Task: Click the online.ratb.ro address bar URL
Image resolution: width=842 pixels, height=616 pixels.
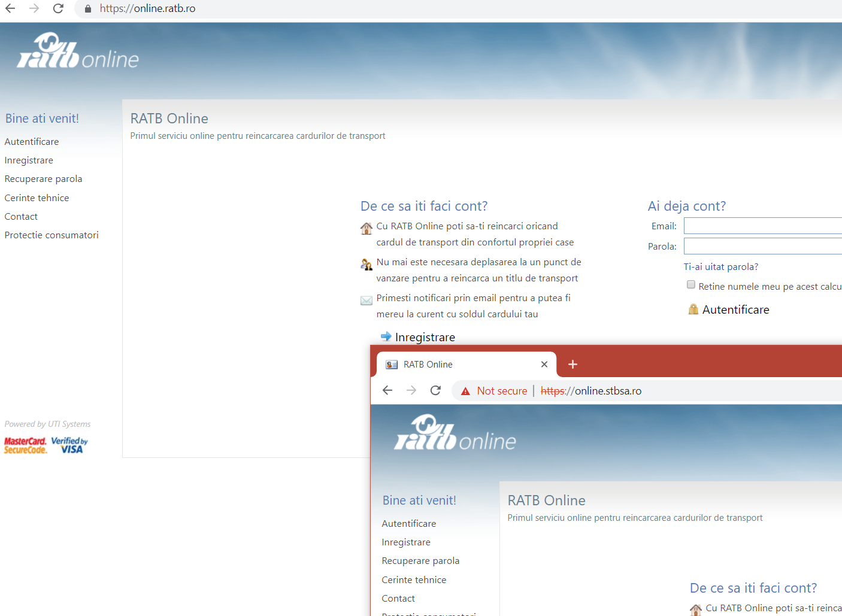Action: (147, 8)
